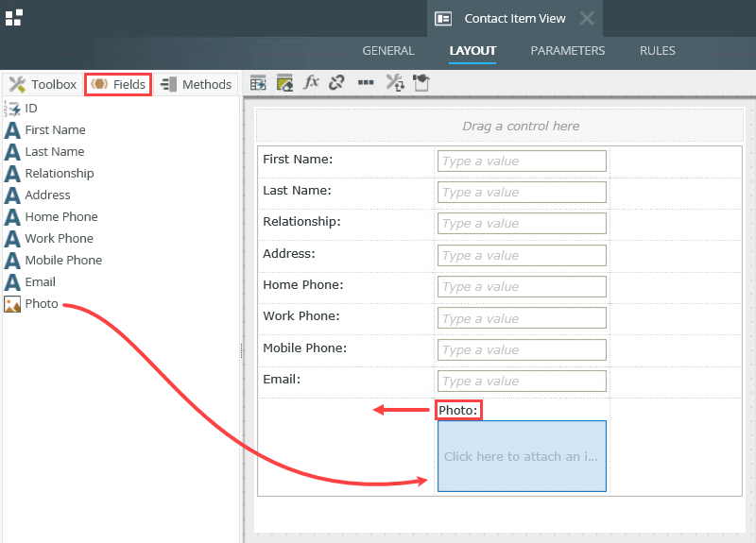The height and width of the screenshot is (543, 756).
Task: Close the Contact Item View tab
Action: coord(587,18)
